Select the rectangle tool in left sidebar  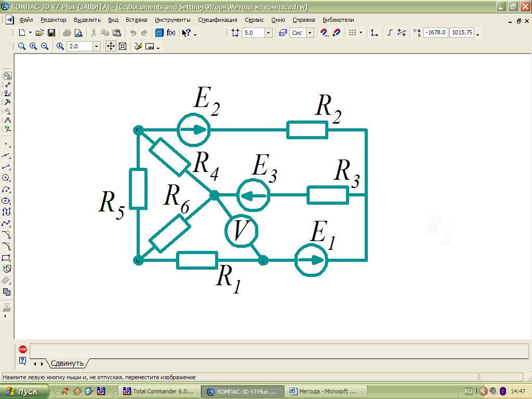(x=7, y=258)
